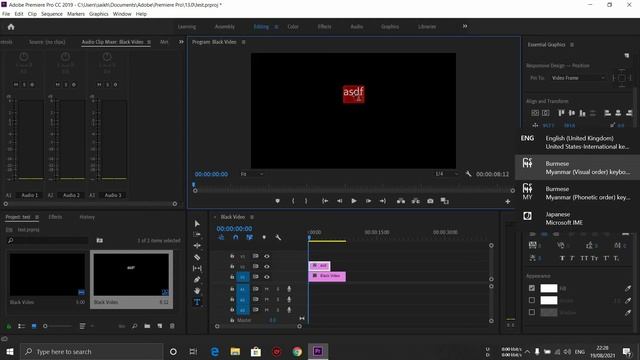Click the Lift button
The width and height of the screenshot is (640, 360).
pos(401,201)
